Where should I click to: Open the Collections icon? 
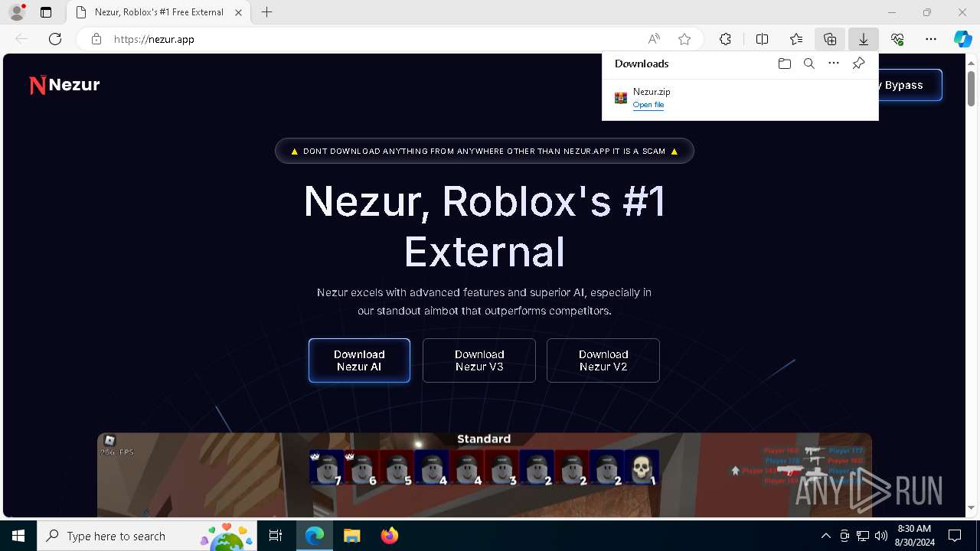coord(830,39)
